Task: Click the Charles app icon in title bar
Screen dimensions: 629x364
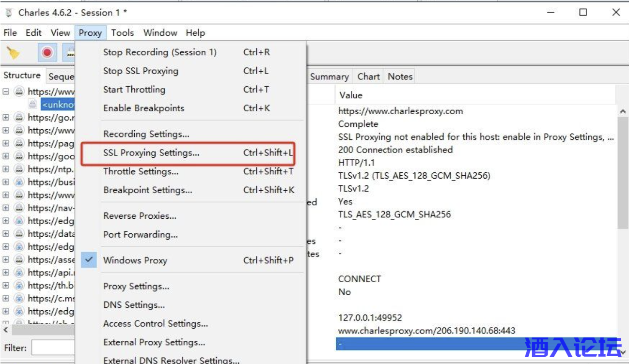Action: [9, 13]
